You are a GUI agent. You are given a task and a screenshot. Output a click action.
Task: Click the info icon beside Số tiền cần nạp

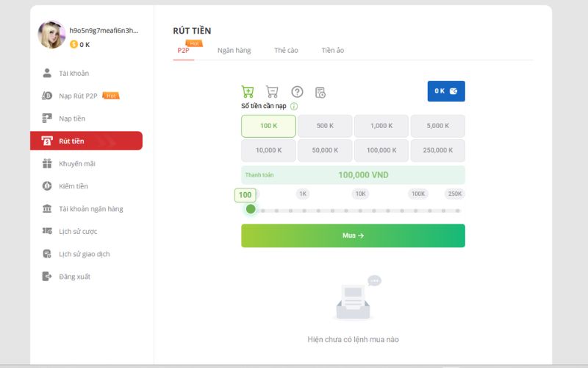coord(294,106)
